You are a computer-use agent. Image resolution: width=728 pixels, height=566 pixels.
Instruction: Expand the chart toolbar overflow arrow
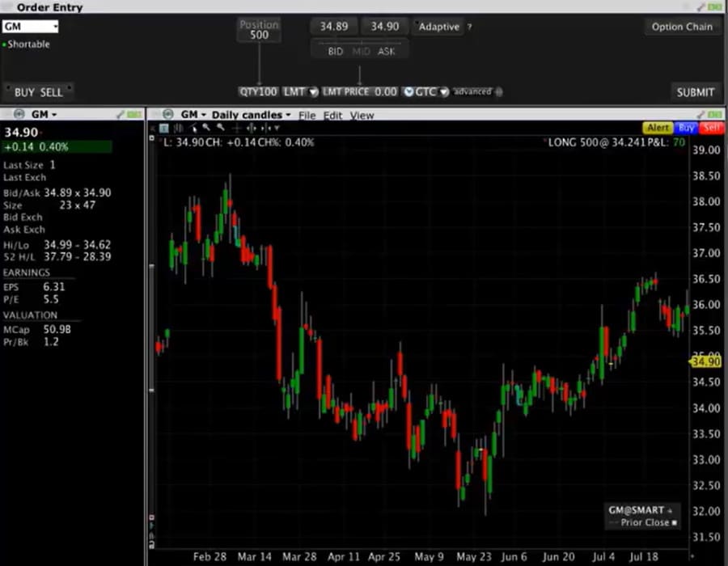click(x=277, y=128)
